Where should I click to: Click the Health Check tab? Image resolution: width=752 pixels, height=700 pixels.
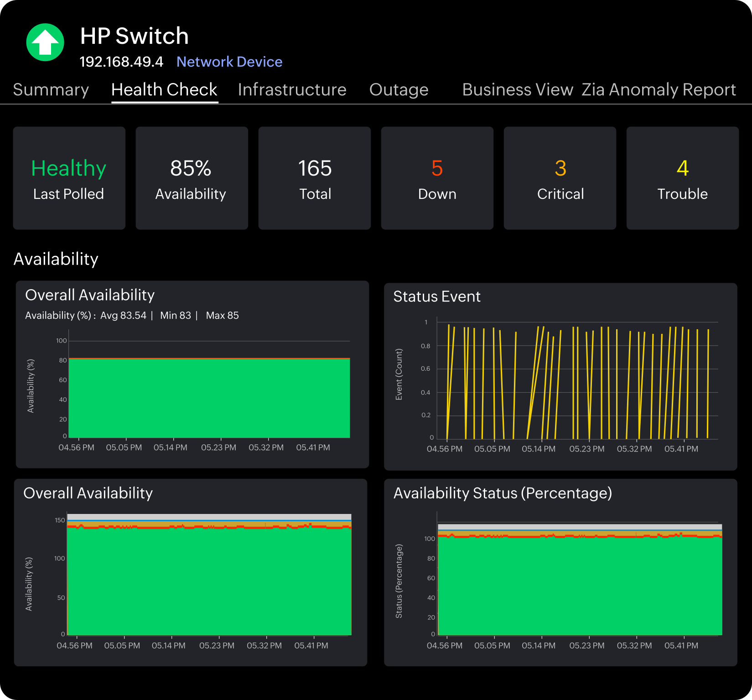165,90
